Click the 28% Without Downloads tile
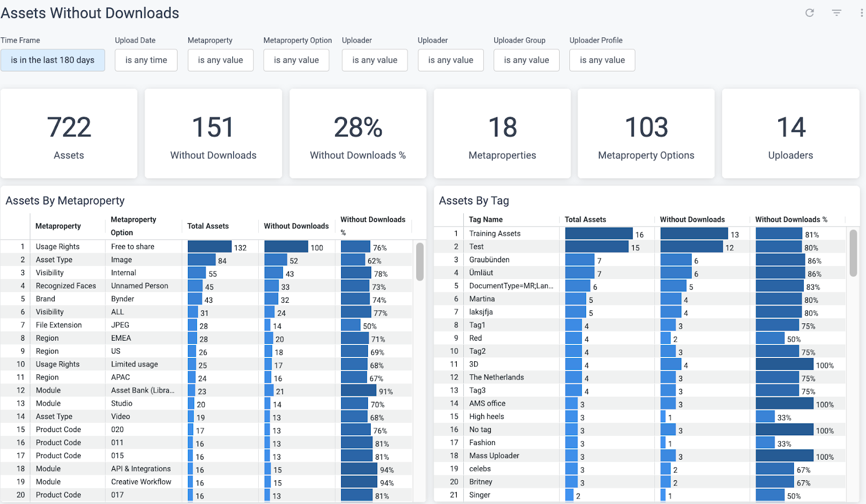This screenshot has height=504, width=866. 357,133
